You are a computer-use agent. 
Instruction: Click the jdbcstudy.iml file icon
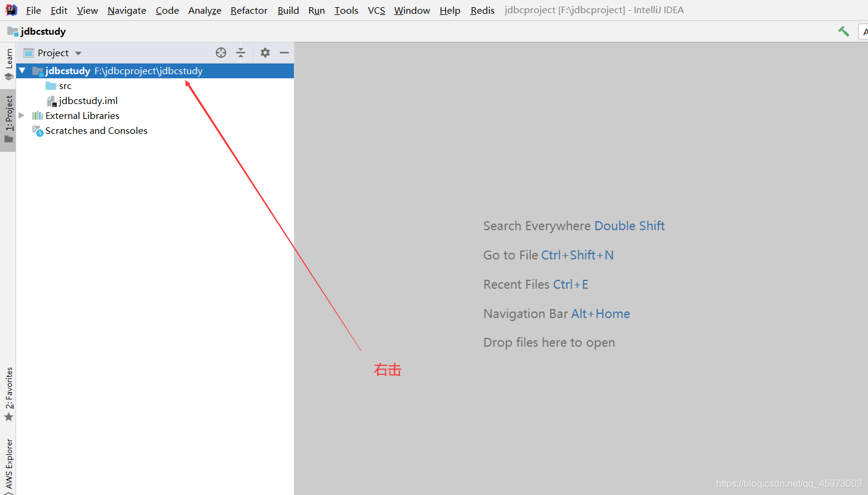coord(51,101)
